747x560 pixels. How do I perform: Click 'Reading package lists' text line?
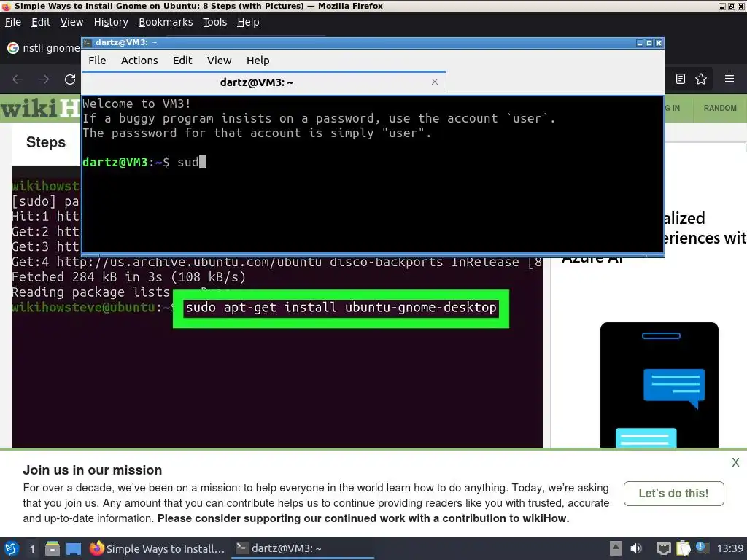pyautogui.click(x=90, y=292)
